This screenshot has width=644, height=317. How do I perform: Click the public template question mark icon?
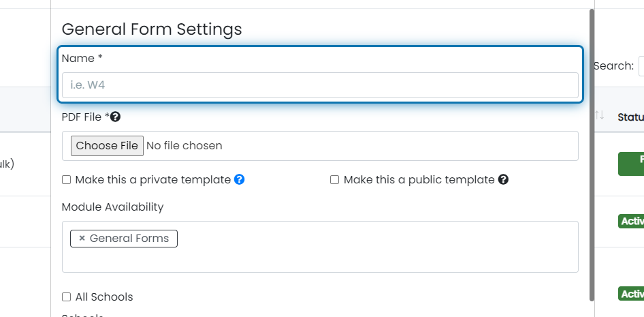coord(503,180)
